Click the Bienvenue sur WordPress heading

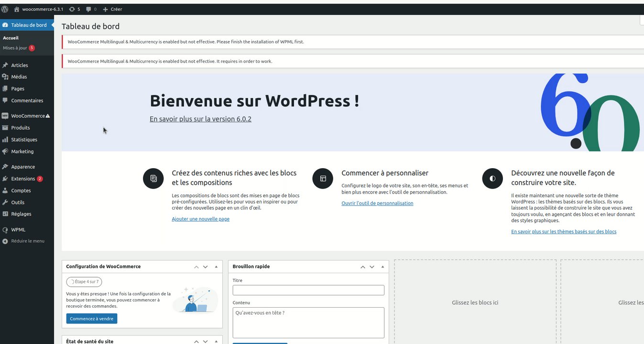(254, 101)
